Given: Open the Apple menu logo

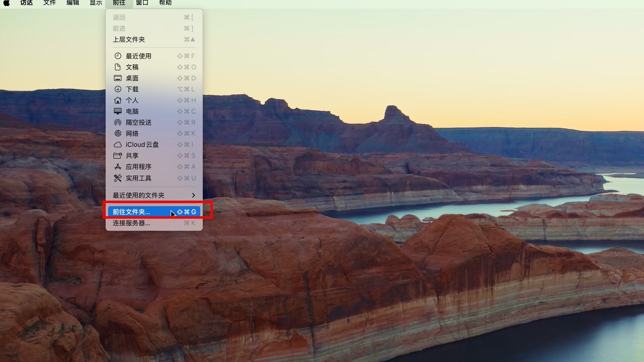Looking at the screenshot, I should pyautogui.click(x=6, y=3).
